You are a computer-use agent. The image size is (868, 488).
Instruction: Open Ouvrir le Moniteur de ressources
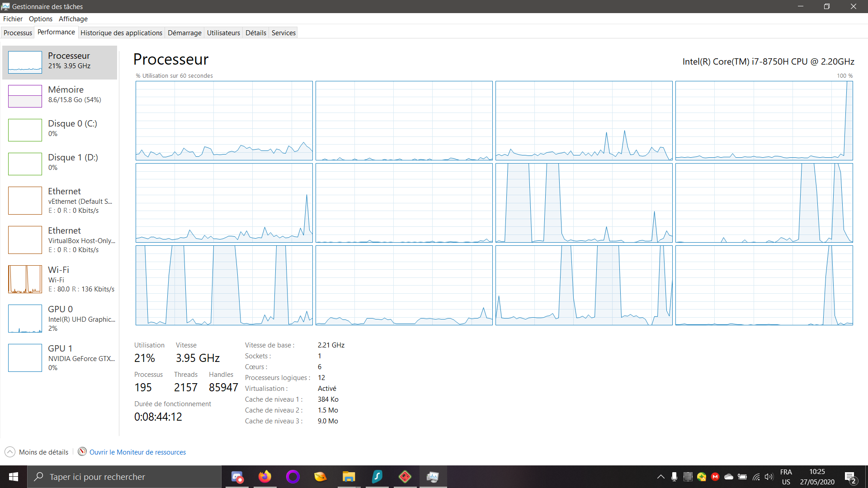(137, 452)
